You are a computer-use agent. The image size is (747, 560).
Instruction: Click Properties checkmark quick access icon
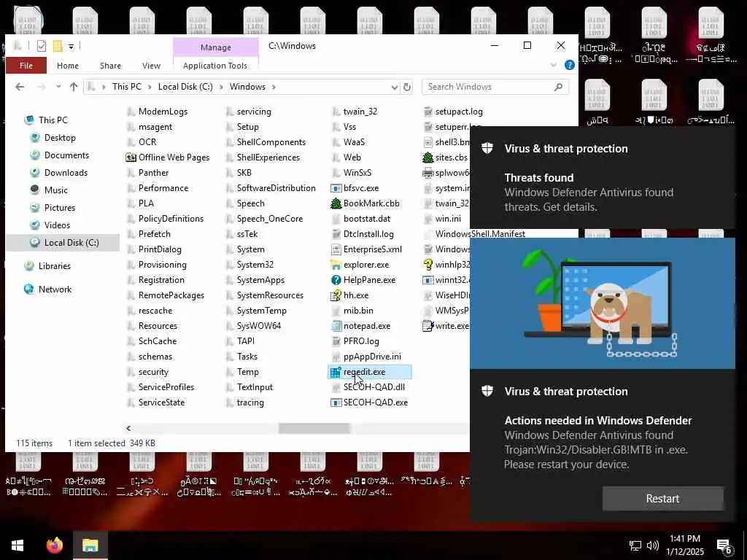point(42,46)
